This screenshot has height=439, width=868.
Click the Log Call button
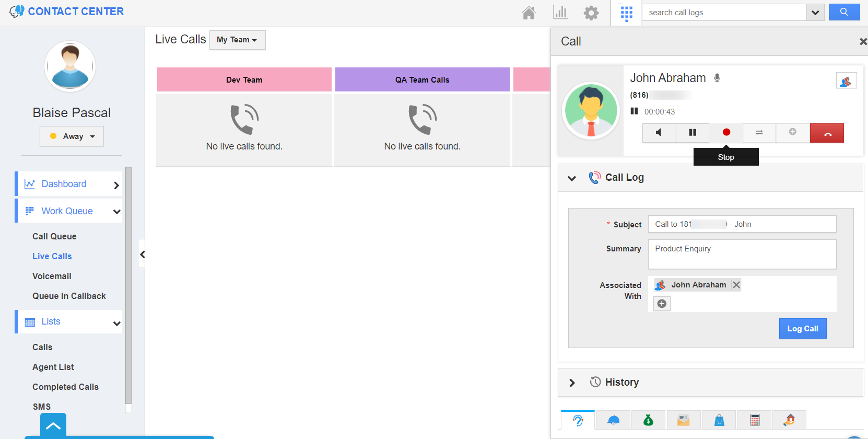point(803,329)
